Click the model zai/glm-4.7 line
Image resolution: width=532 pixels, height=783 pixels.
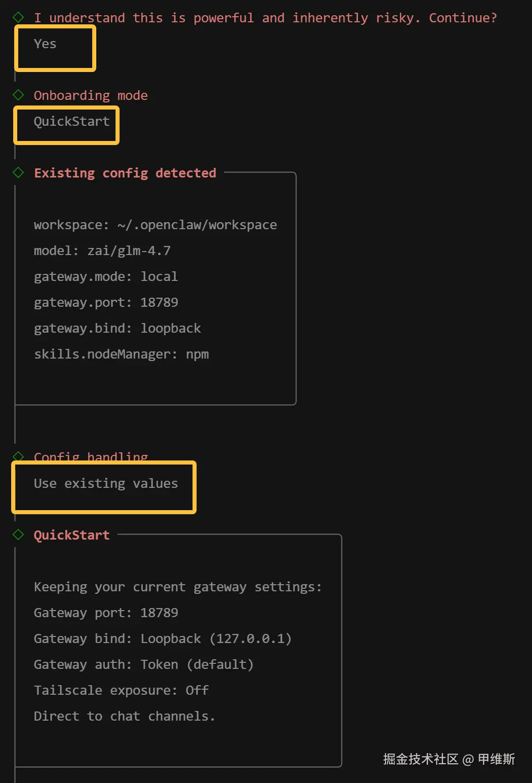(x=102, y=251)
